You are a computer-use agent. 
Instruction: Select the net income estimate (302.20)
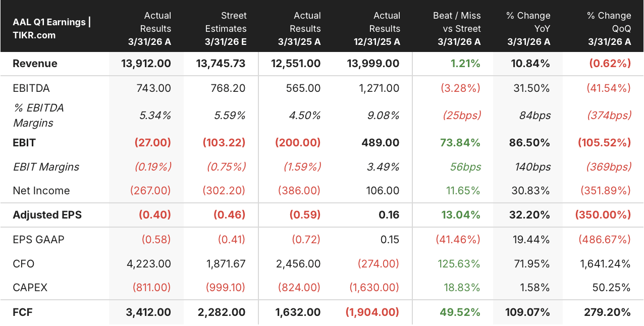224,191
